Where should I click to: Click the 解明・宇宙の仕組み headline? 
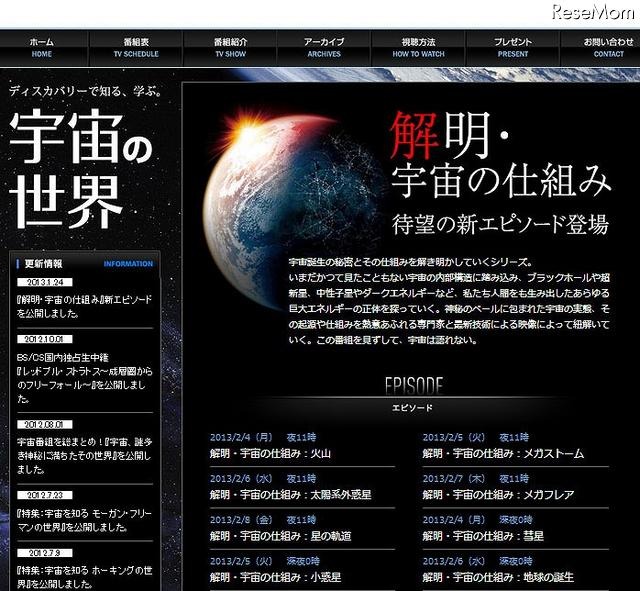[x=500, y=156]
